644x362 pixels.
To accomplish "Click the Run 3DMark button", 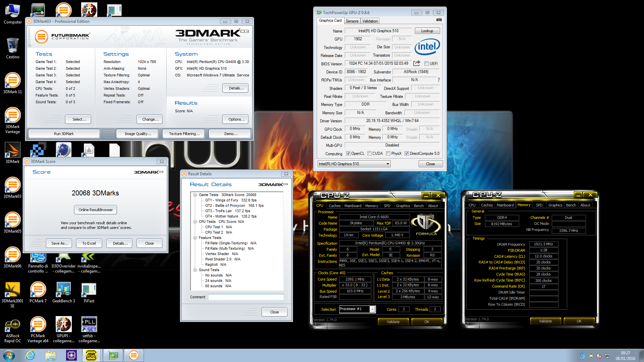I will [x=64, y=134].
